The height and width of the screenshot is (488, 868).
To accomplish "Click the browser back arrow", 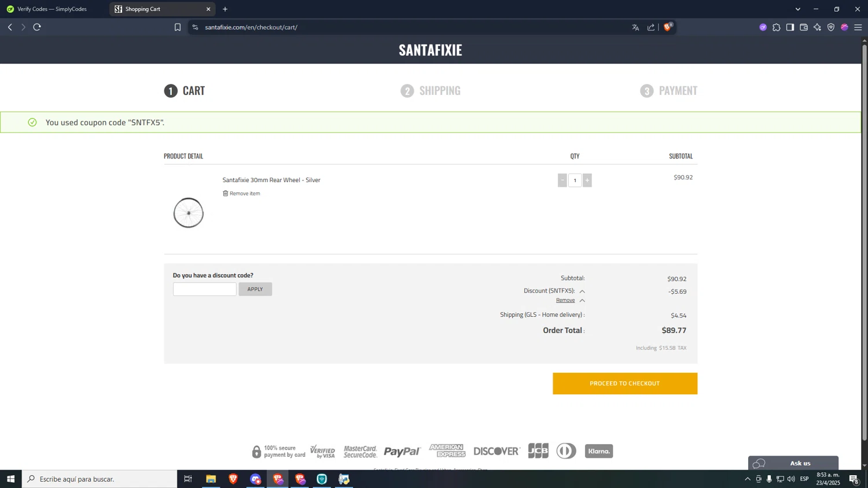I will (x=10, y=27).
